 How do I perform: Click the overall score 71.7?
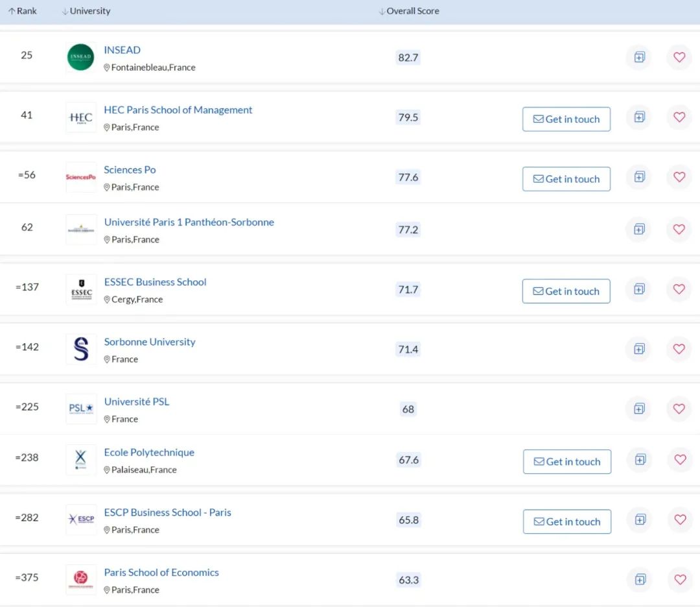click(408, 289)
